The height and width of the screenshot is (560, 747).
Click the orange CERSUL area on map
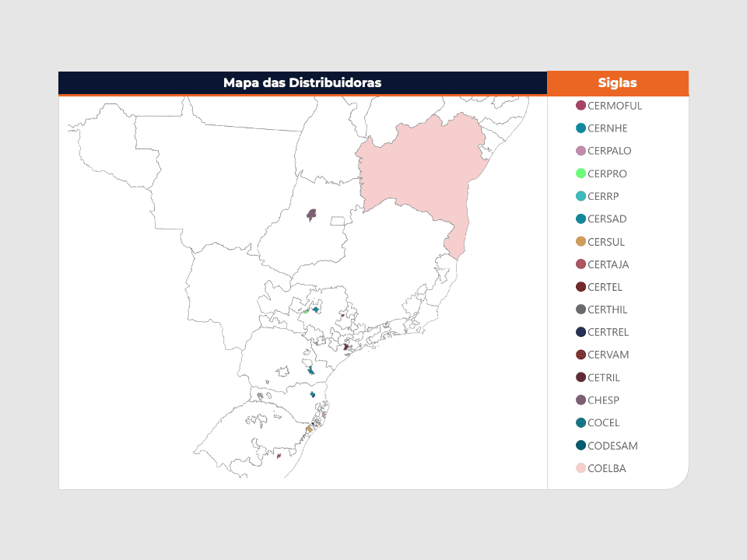[x=309, y=429]
